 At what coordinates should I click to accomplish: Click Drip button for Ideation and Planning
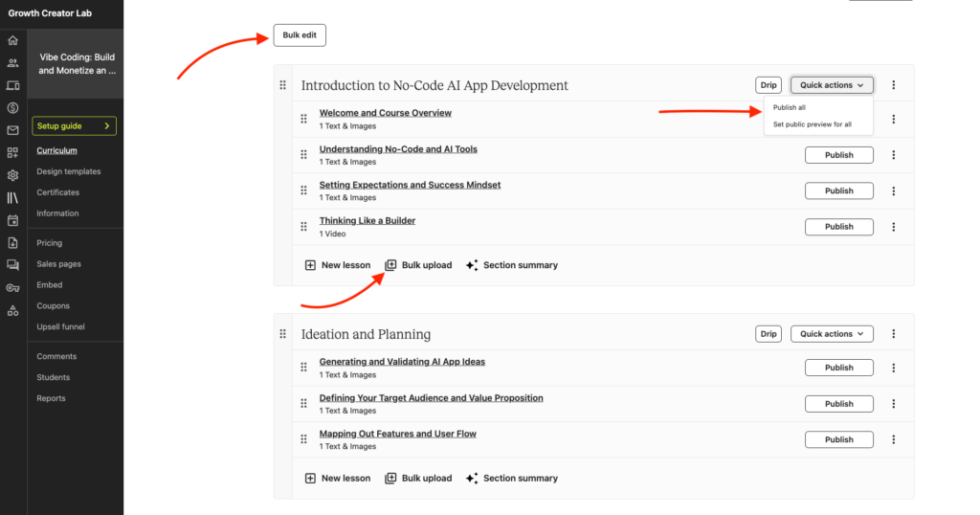point(768,334)
